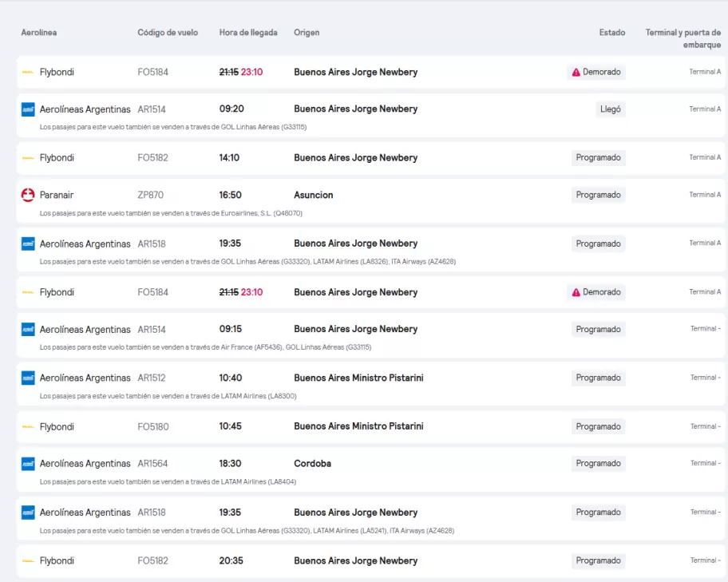Click the Cordoba origin on the AR1564 row
Image resolution: width=728 pixels, height=582 pixels.
click(312, 464)
